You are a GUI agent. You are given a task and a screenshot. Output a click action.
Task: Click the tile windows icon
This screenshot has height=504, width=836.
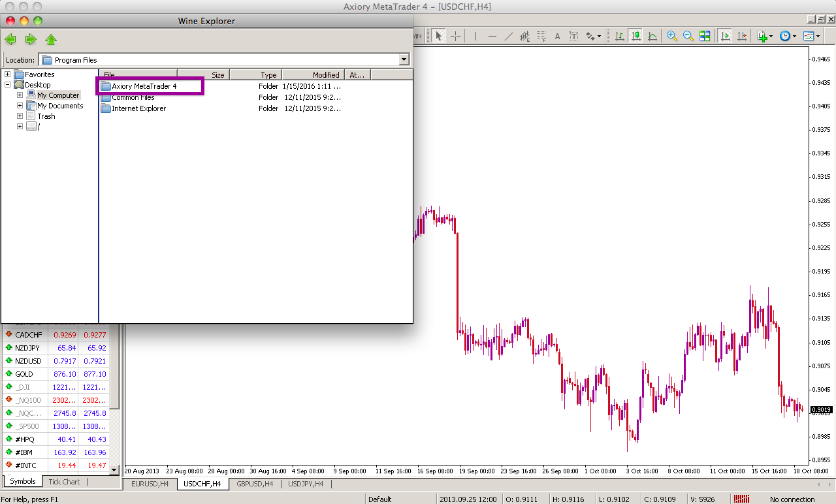point(705,36)
